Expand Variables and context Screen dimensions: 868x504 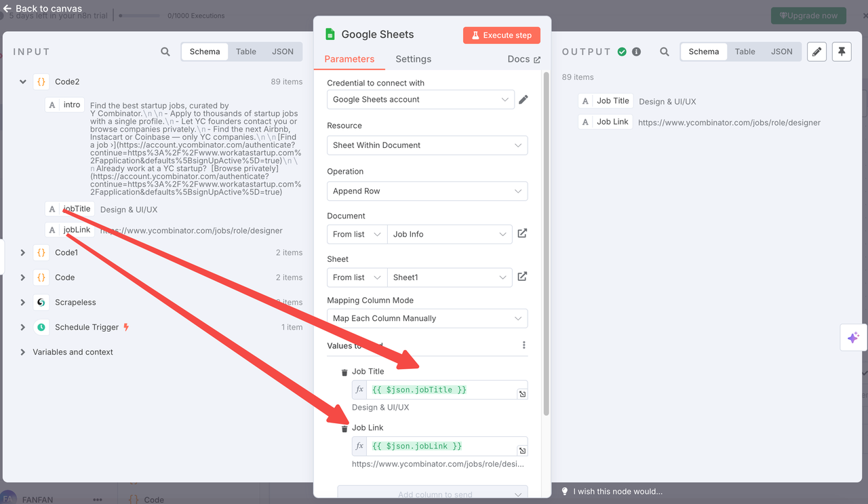click(22, 352)
